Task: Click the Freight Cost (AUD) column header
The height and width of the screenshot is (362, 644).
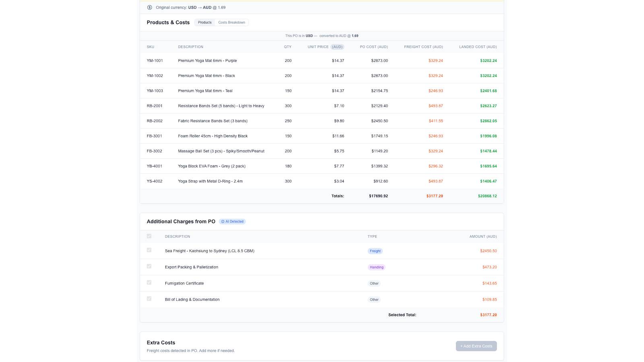Action: [x=423, y=47]
